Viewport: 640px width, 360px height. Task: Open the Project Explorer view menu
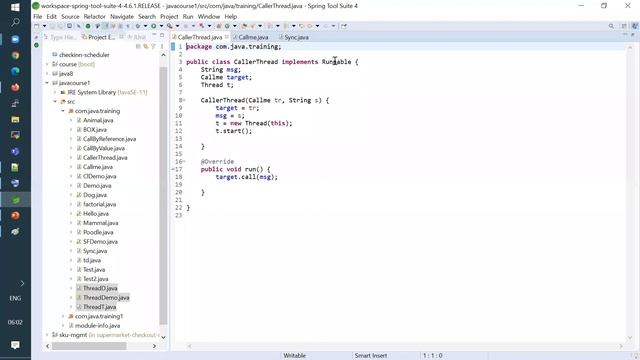[162, 46]
